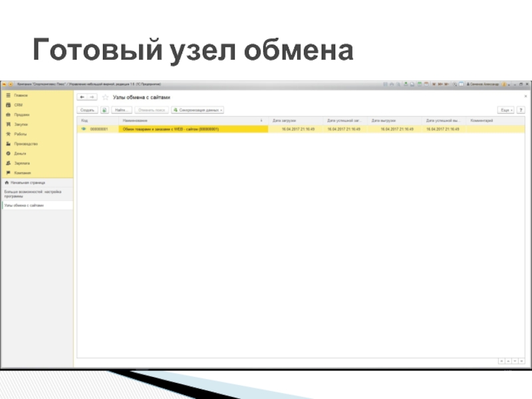Jump to list end with bottom navigation arrow
The width and height of the screenshot is (532, 399).
521,361
